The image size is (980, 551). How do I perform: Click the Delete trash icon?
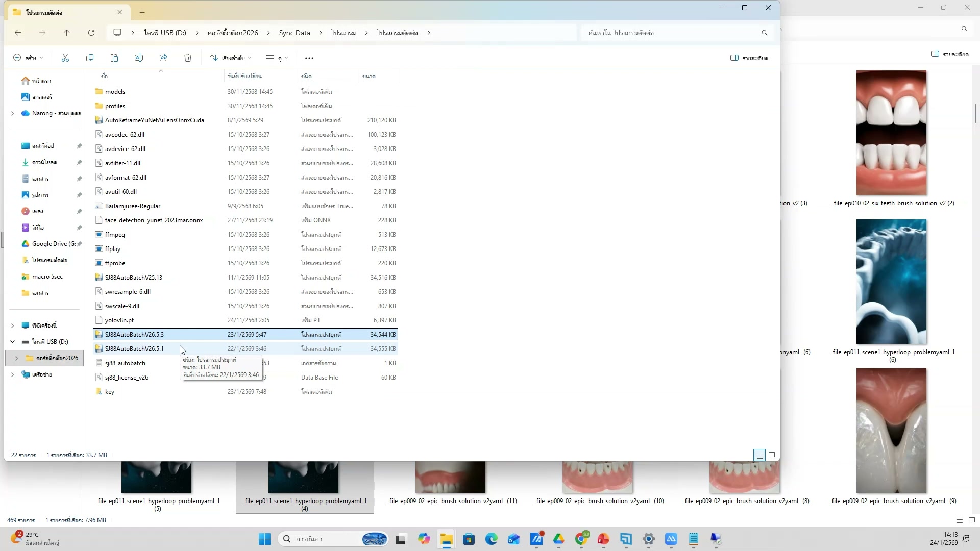point(188,58)
